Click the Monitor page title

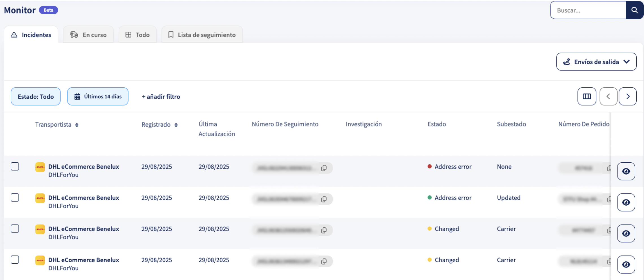click(x=20, y=10)
